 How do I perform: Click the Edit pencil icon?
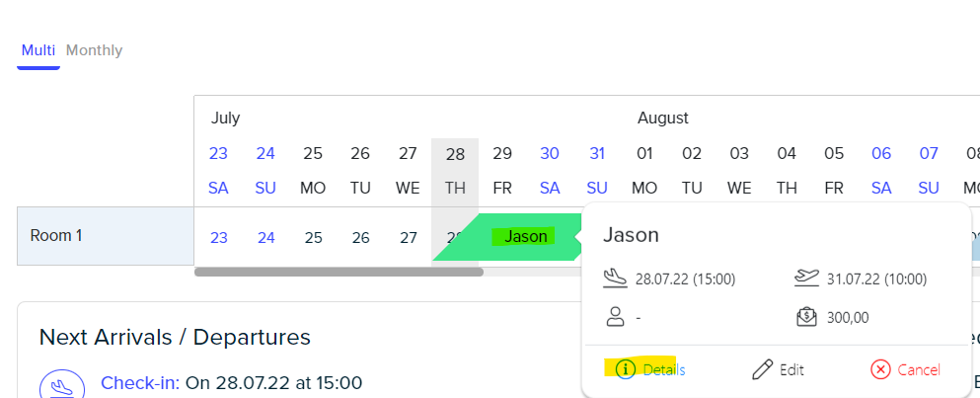pyautogui.click(x=763, y=369)
